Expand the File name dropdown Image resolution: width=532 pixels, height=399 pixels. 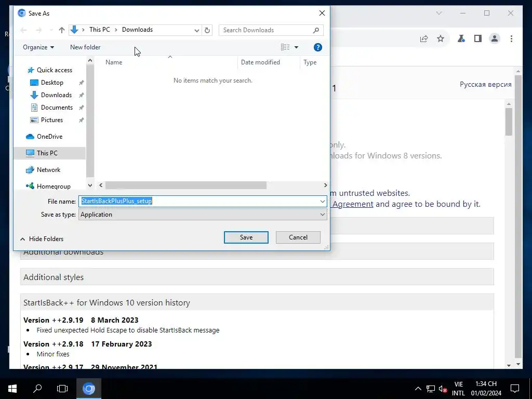coord(322,202)
